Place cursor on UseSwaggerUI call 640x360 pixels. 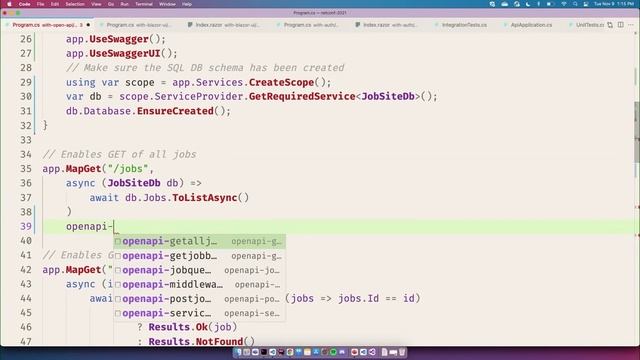pos(125,53)
